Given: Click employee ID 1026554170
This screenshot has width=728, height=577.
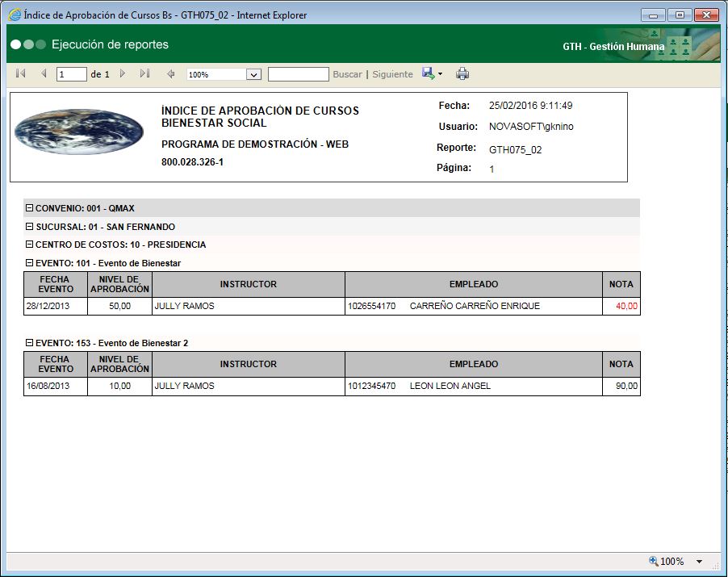Looking at the screenshot, I should click(x=372, y=306).
